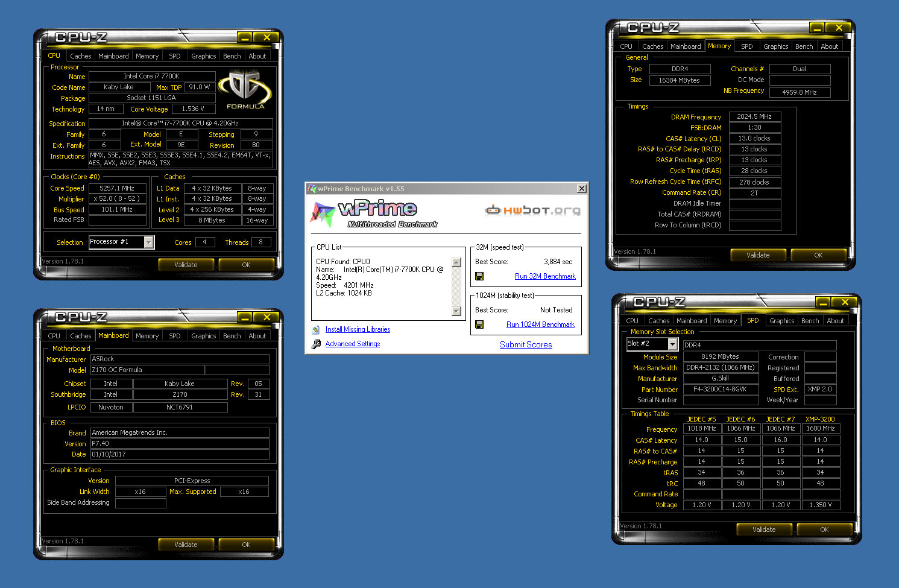This screenshot has width=899, height=588.
Task: Click the wPrime Multithreaded Benchmark logo
Action: [x=374, y=213]
